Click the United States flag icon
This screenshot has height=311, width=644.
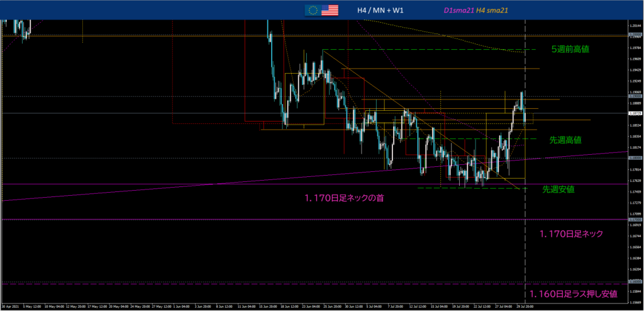pyautogui.click(x=330, y=9)
